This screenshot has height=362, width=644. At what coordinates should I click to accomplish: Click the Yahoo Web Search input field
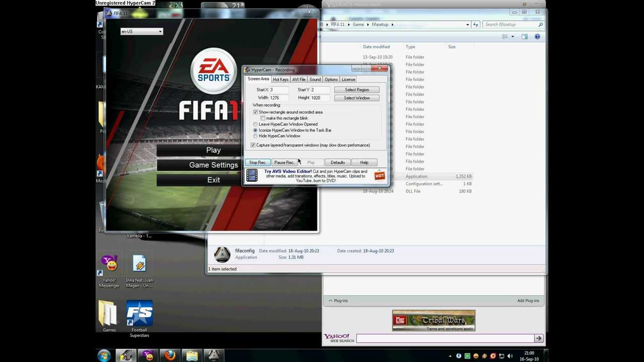445,338
